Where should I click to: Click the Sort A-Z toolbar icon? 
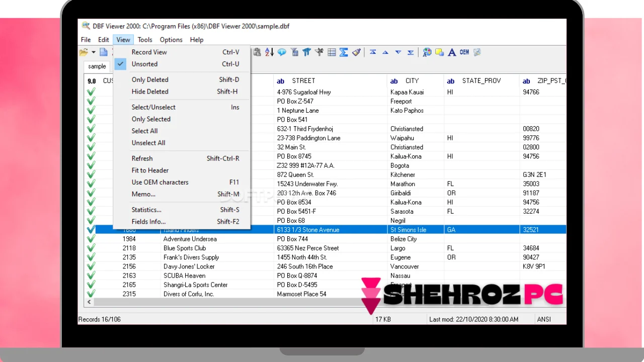[269, 52]
